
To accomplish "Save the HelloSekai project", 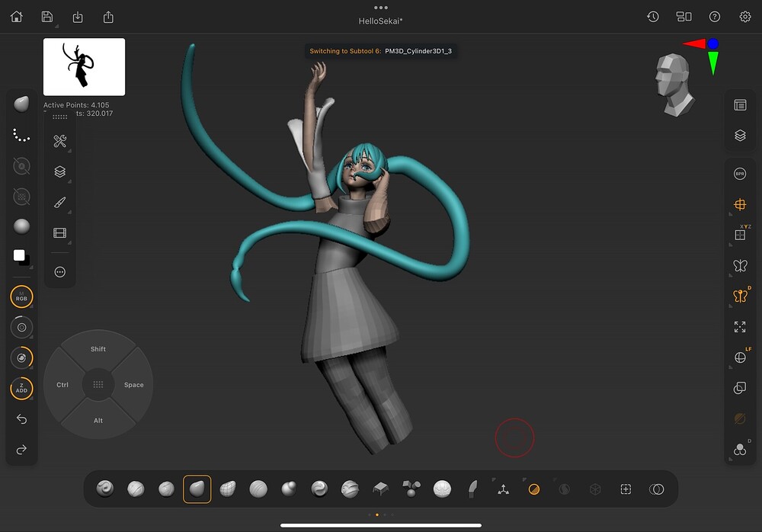I will click(x=47, y=17).
